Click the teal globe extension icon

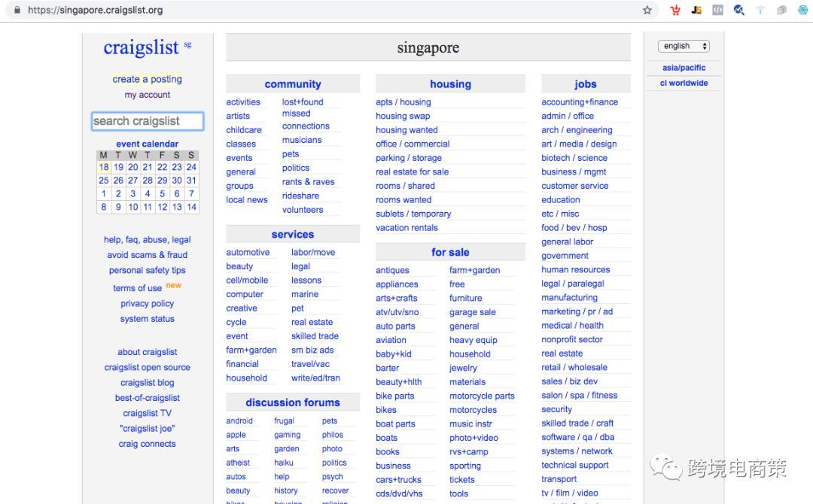(x=802, y=10)
